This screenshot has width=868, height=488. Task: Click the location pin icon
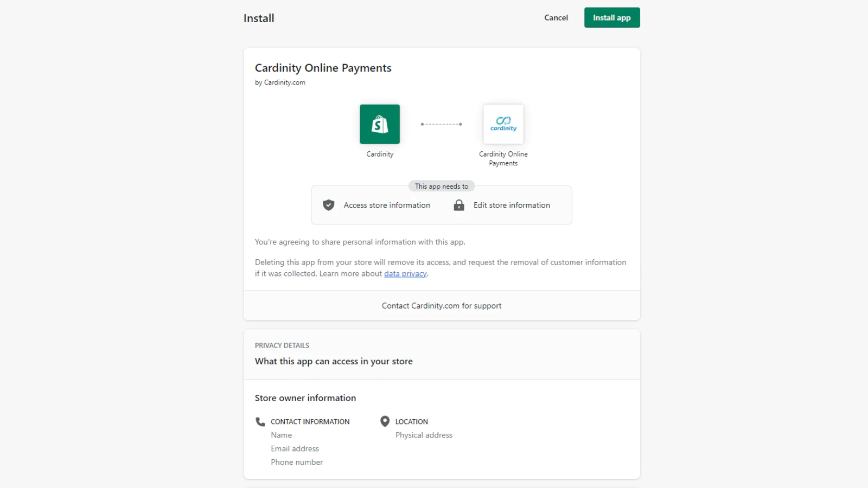pyautogui.click(x=385, y=421)
